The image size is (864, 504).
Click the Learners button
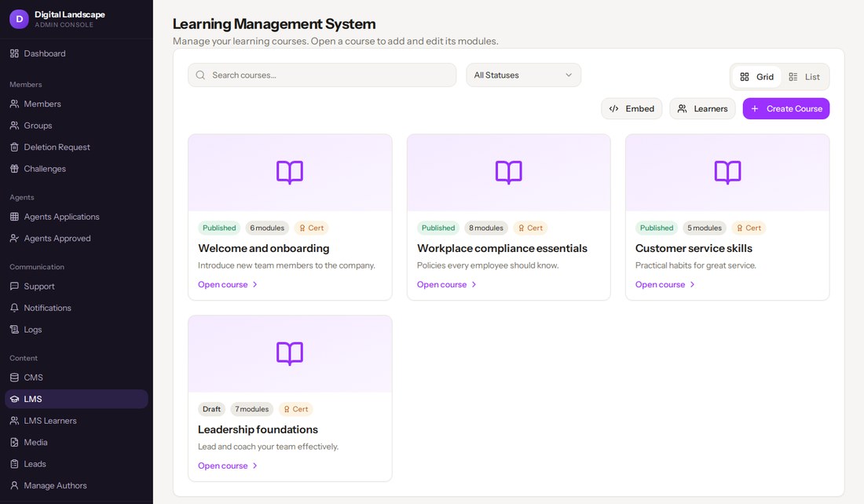[x=702, y=108]
